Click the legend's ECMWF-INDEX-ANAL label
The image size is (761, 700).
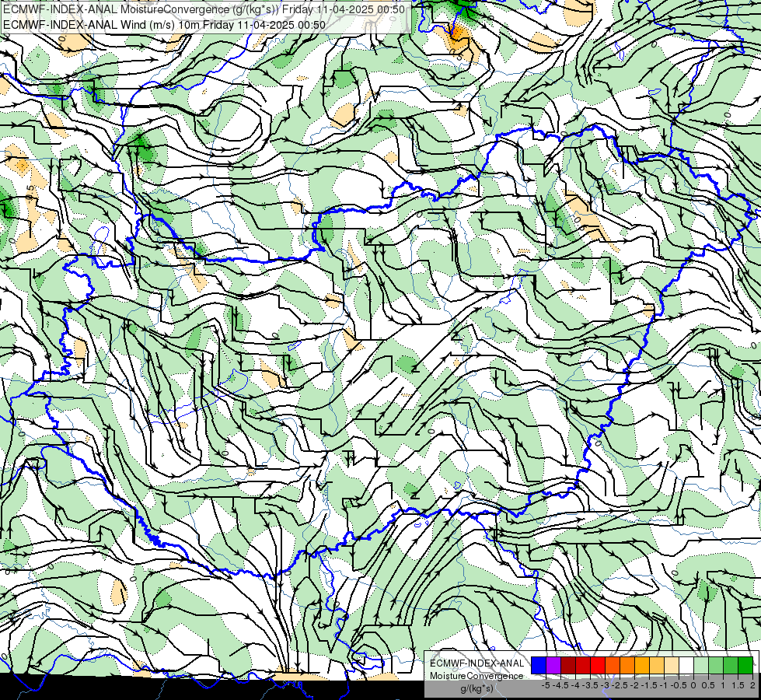(477, 663)
